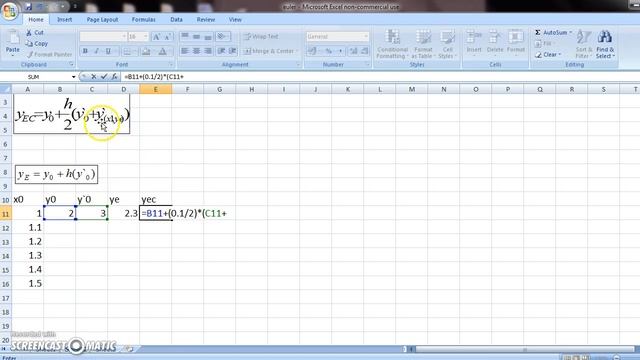Open Cell Styles gallery

click(x=447, y=44)
